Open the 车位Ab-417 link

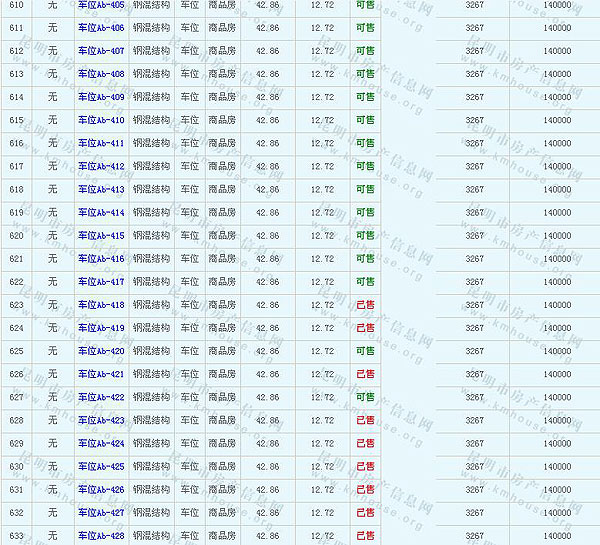pos(101,282)
